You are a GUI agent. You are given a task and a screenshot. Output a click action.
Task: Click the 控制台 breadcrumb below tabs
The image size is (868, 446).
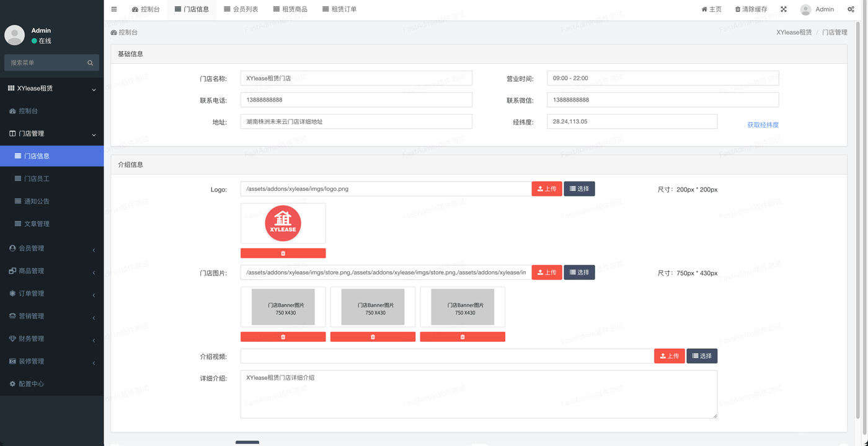point(124,32)
